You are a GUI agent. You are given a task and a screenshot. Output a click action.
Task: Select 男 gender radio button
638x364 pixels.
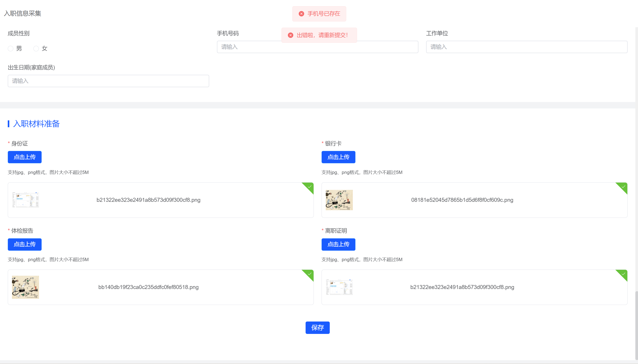(10, 48)
